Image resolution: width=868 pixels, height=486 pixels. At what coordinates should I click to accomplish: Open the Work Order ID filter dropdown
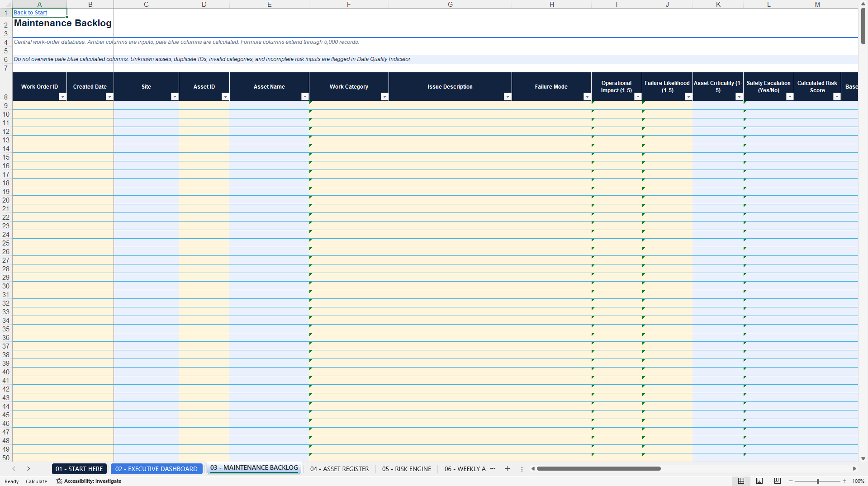[62, 97]
